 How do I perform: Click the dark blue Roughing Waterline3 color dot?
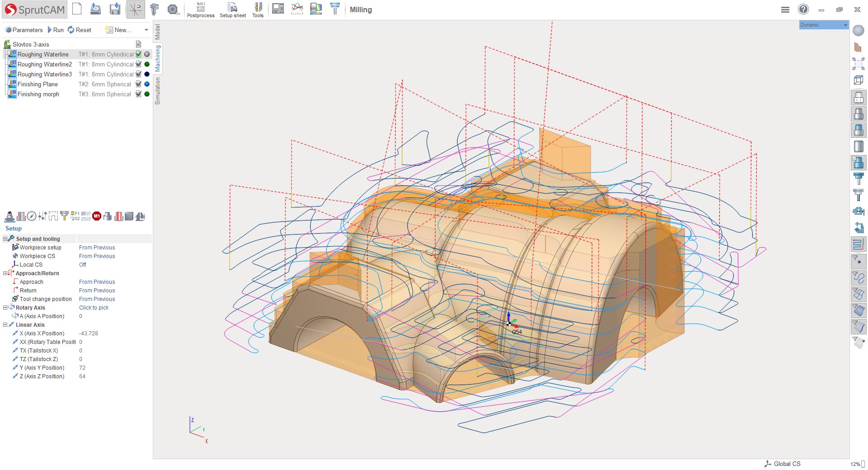[x=147, y=74]
